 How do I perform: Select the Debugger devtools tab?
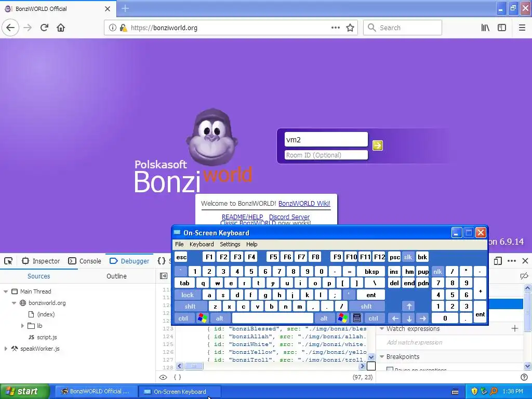(x=129, y=261)
